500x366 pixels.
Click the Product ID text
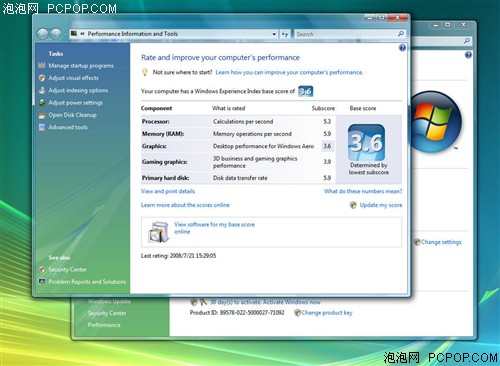click(x=237, y=313)
